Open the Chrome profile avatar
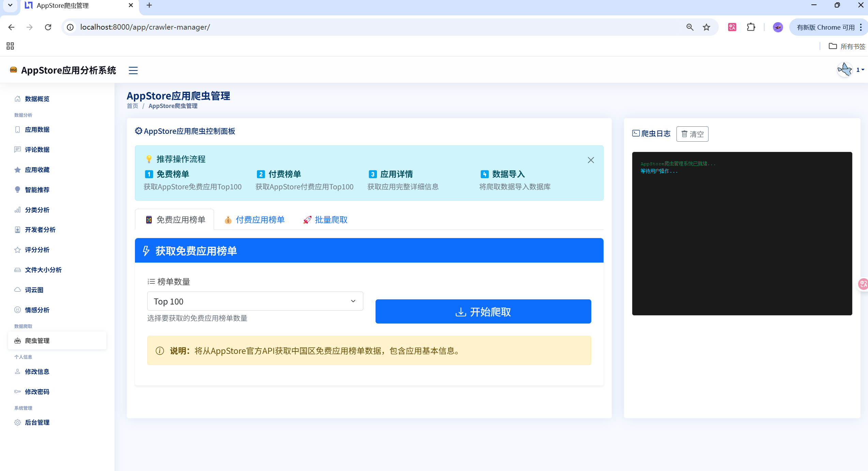868x471 pixels. 778,27
